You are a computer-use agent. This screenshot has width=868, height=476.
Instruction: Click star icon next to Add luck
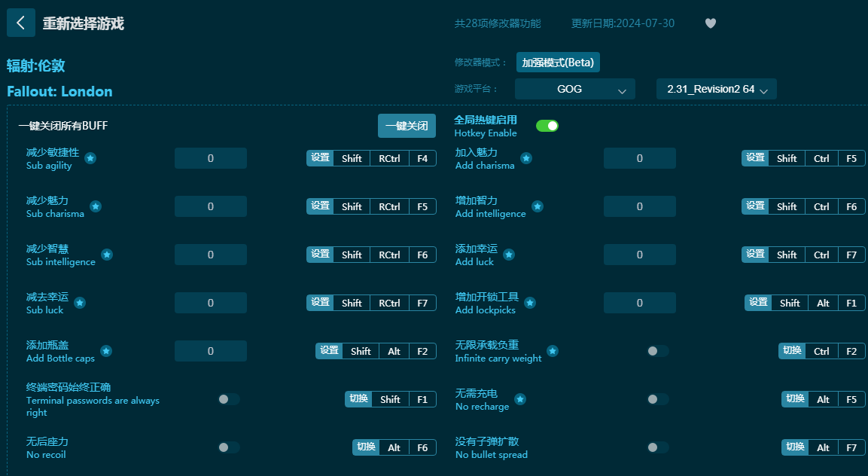[509, 255]
